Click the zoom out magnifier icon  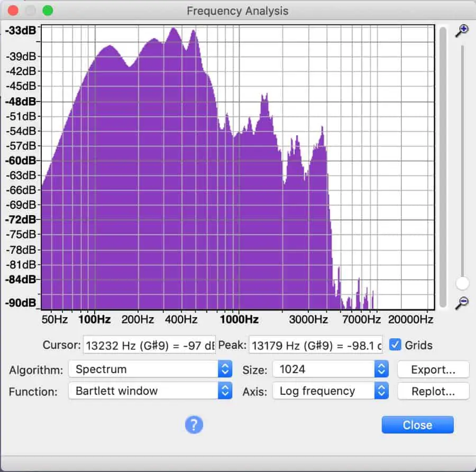[462, 303]
